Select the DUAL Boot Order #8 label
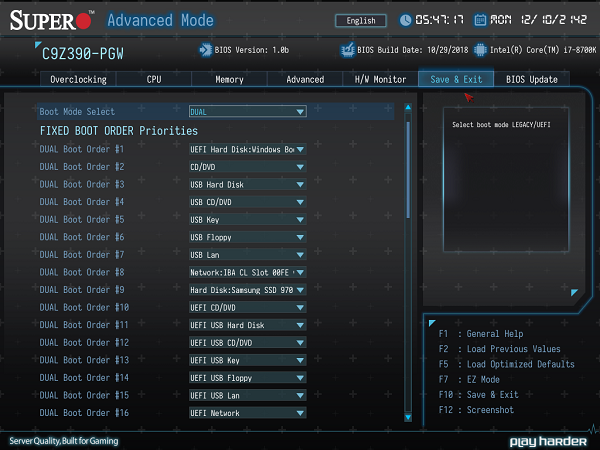Viewport: 600px width, 450px height. pyautogui.click(x=82, y=272)
